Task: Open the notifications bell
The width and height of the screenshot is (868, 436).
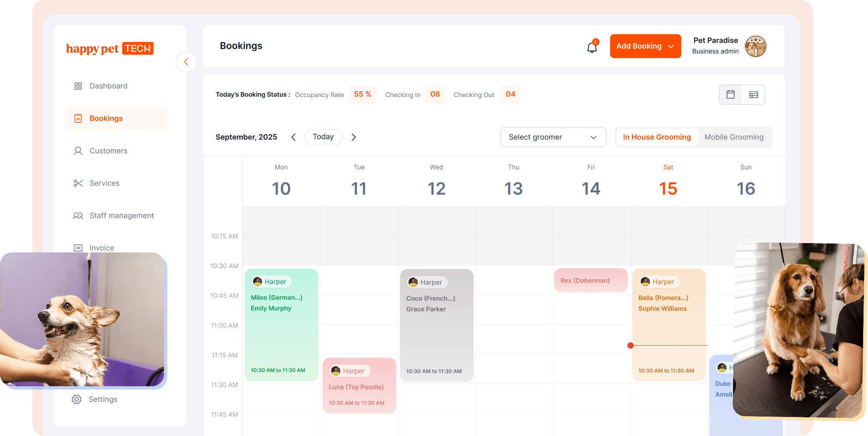Action: [592, 47]
